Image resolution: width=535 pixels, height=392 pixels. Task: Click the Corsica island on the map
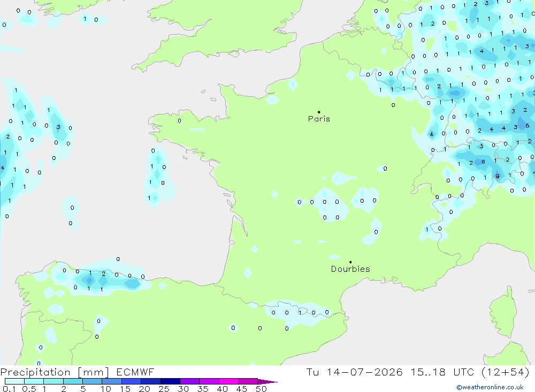[x=502, y=312]
